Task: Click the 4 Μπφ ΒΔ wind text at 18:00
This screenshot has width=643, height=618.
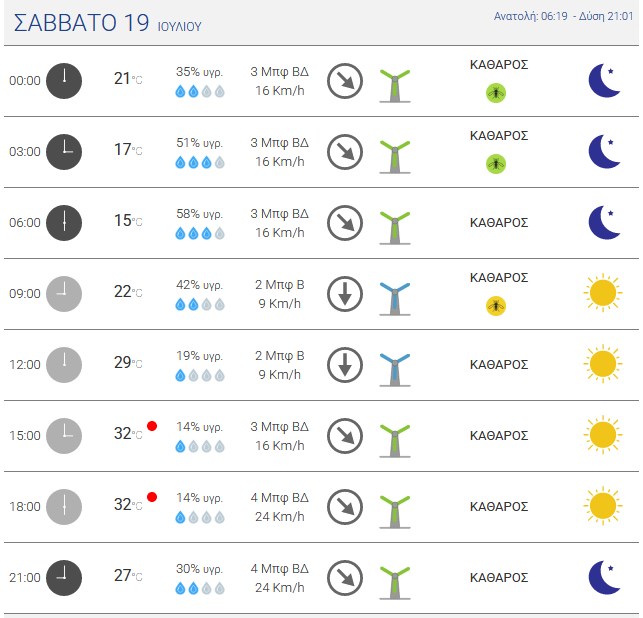Action: 280,498
